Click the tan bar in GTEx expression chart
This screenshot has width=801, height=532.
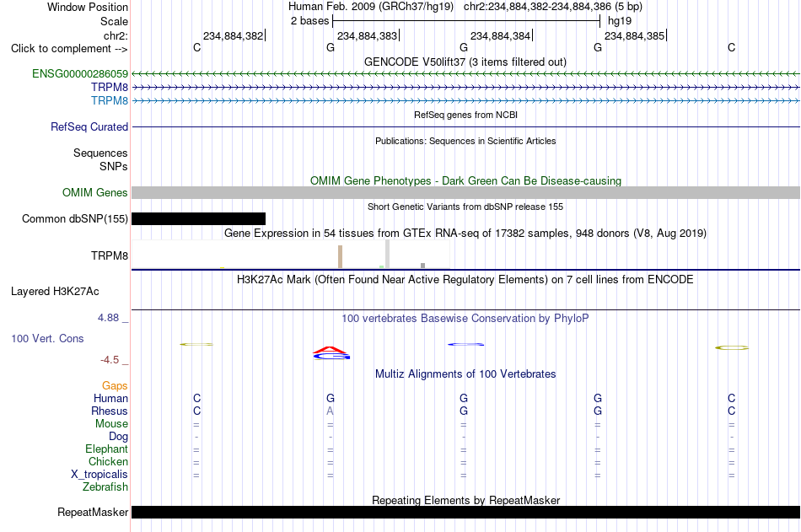[341, 256]
